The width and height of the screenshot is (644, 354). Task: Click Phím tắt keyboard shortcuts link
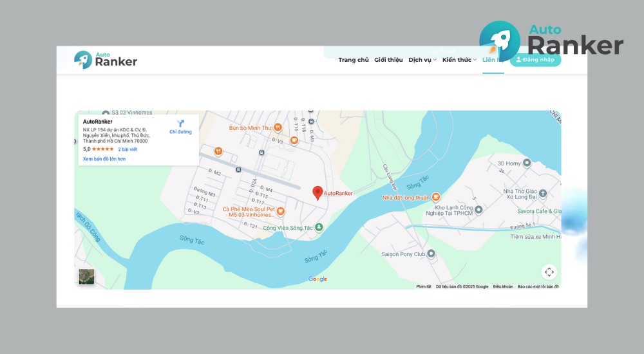tap(424, 286)
